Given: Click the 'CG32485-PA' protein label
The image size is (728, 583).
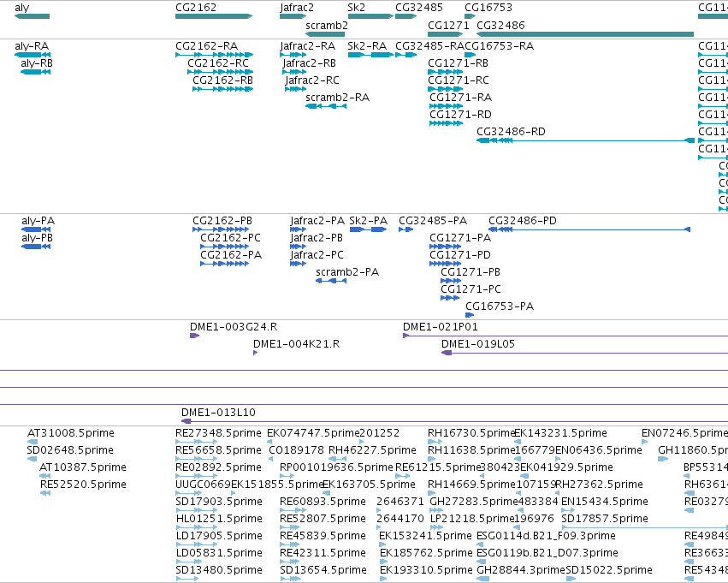Looking at the screenshot, I should 433,221.
